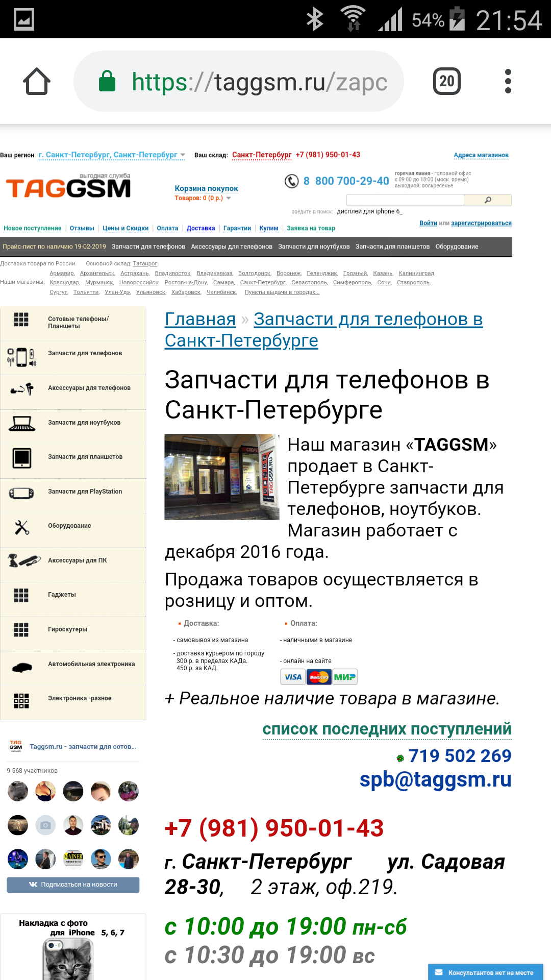
Task: Click into the site search input field
Action: (405, 200)
